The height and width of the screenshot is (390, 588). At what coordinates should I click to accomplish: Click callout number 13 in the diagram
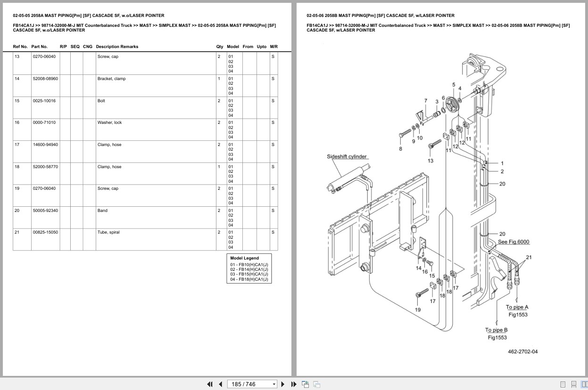click(431, 161)
